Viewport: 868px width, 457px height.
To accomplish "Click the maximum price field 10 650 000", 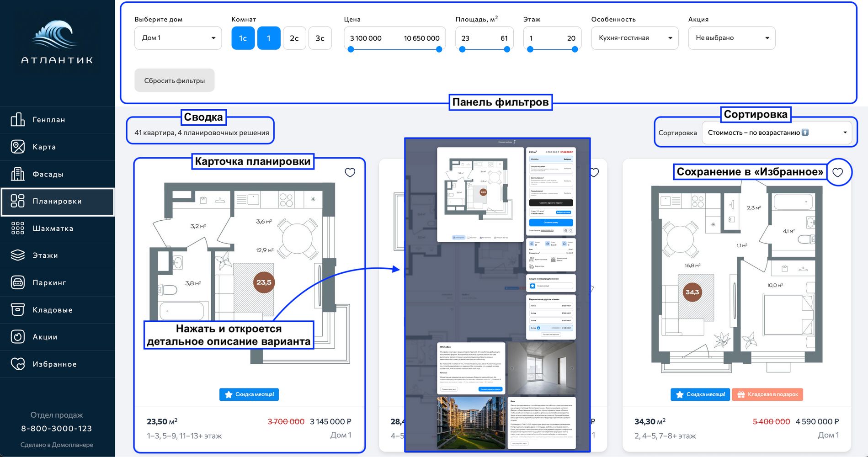I will 422,38.
